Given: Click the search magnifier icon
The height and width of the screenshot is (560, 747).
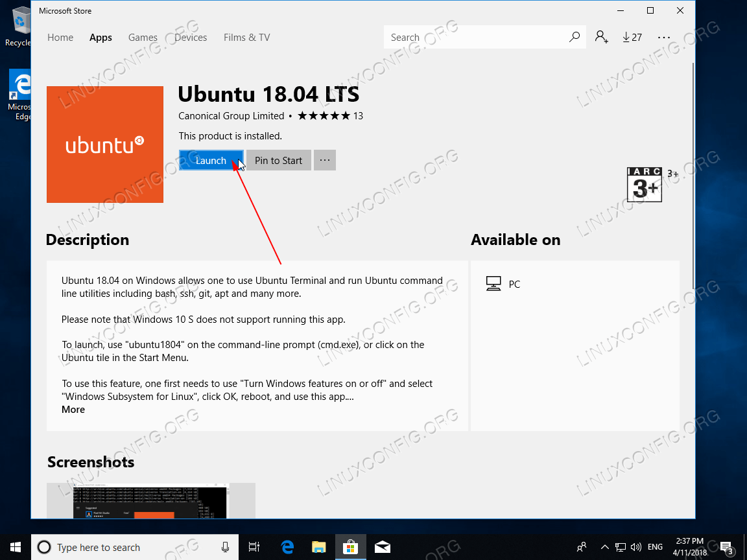Looking at the screenshot, I should [x=575, y=37].
